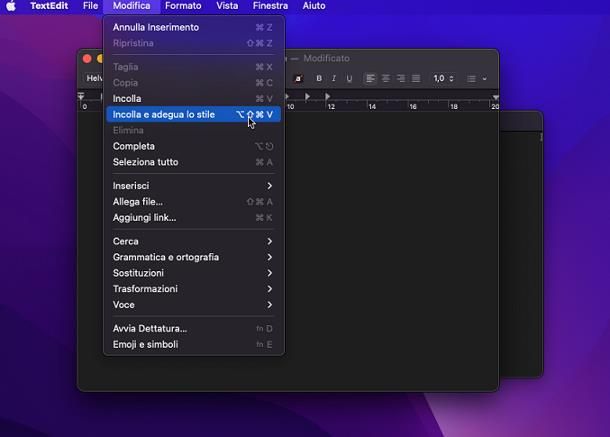Choose Incolla e adegua lo stile
610x437 pixels.
coord(193,114)
